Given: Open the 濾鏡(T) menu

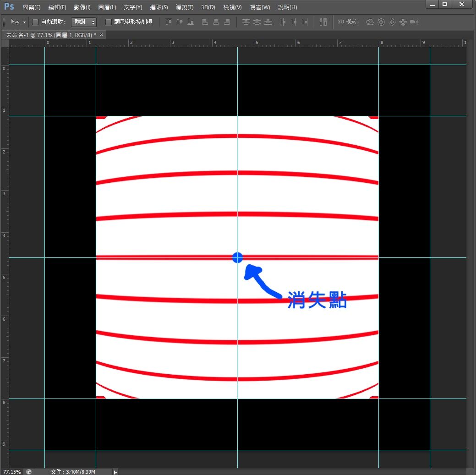Looking at the screenshot, I should [x=185, y=7].
